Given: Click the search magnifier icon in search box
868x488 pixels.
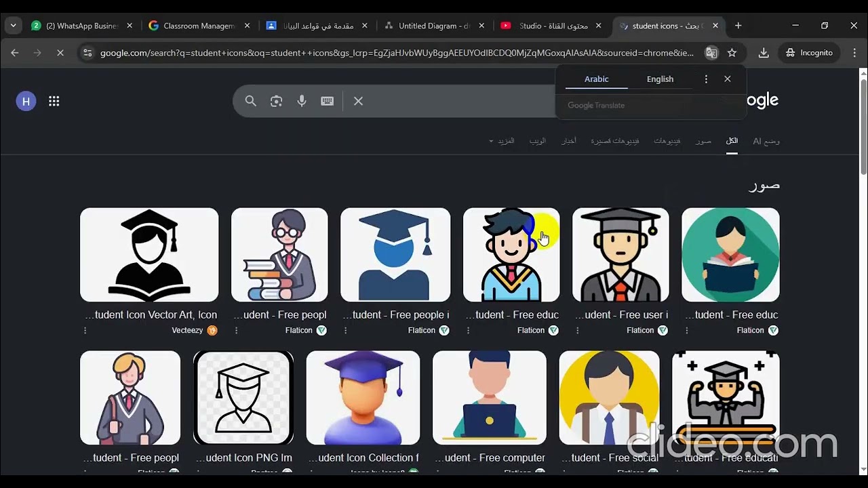Looking at the screenshot, I should tap(251, 101).
